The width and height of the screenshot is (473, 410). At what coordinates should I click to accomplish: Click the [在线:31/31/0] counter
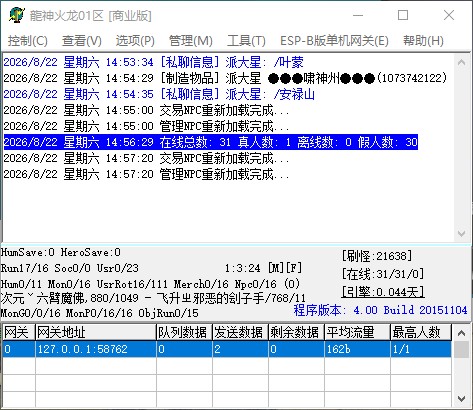click(x=383, y=274)
